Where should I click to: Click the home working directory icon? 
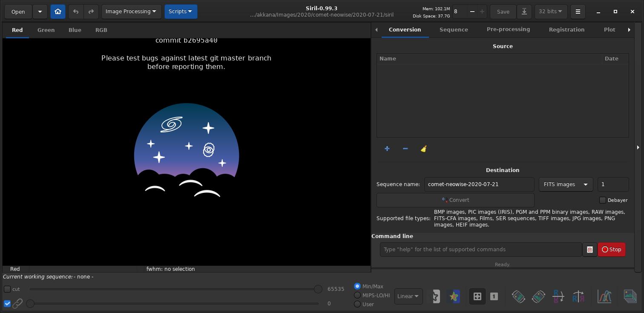point(58,11)
